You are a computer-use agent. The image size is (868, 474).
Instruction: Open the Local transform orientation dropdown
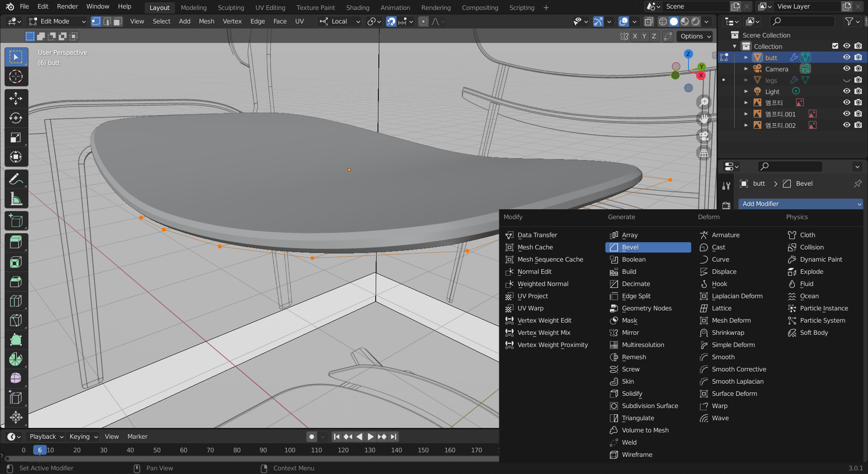[x=340, y=21]
